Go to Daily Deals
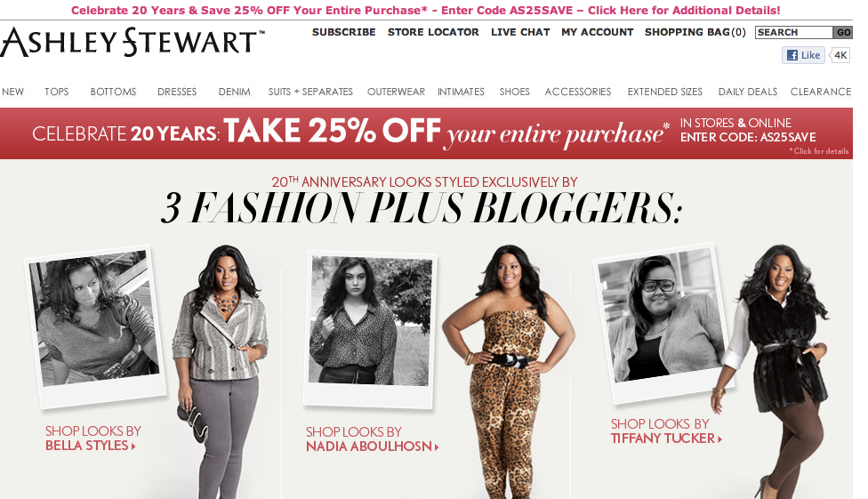The image size is (868, 499). pyautogui.click(x=747, y=92)
